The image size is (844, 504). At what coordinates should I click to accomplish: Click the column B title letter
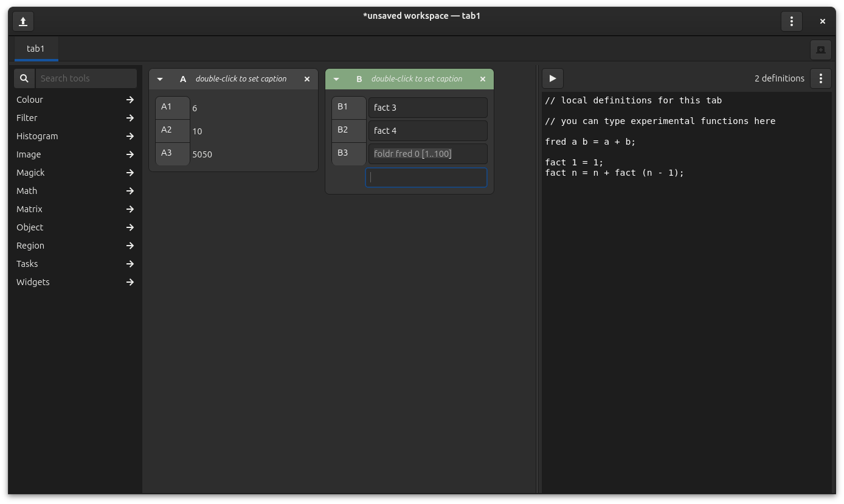pyautogui.click(x=359, y=79)
